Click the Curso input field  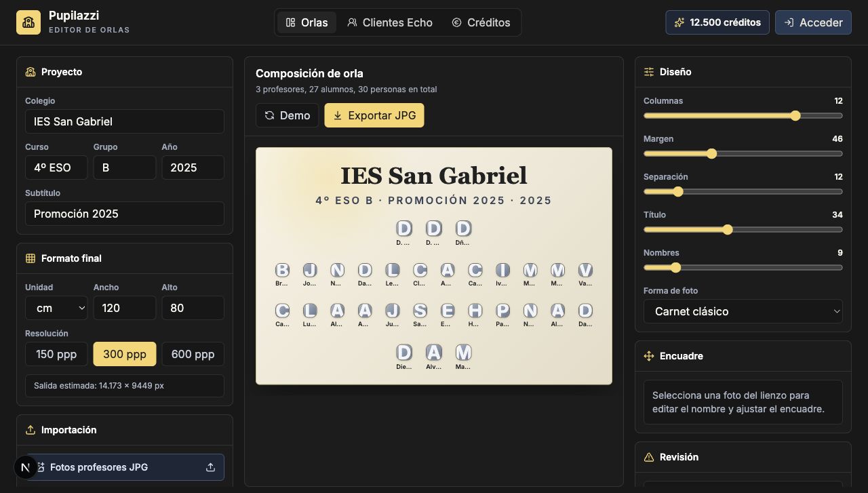point(56,167)
